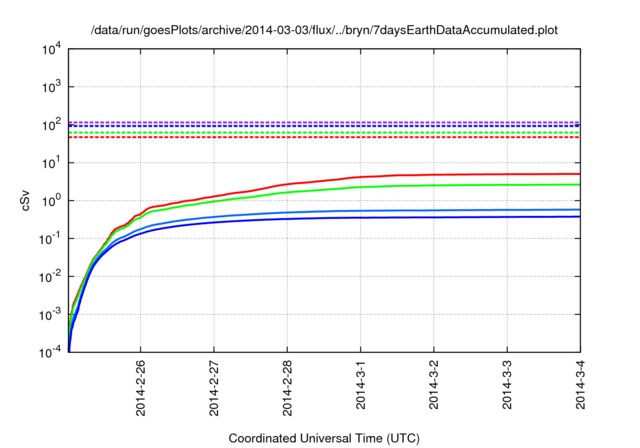The height and width of the screenshot is (448, 640).
Task: Click the purple dashed threshold line
Action: (x=324, y=122)
